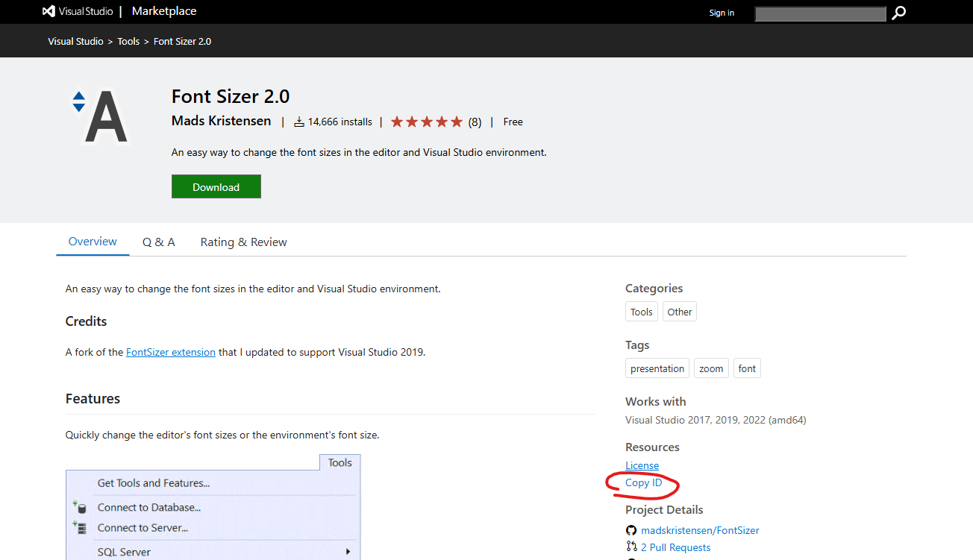Click the Features heading
This screenshot has width=973, height=560.
(93, 399)
